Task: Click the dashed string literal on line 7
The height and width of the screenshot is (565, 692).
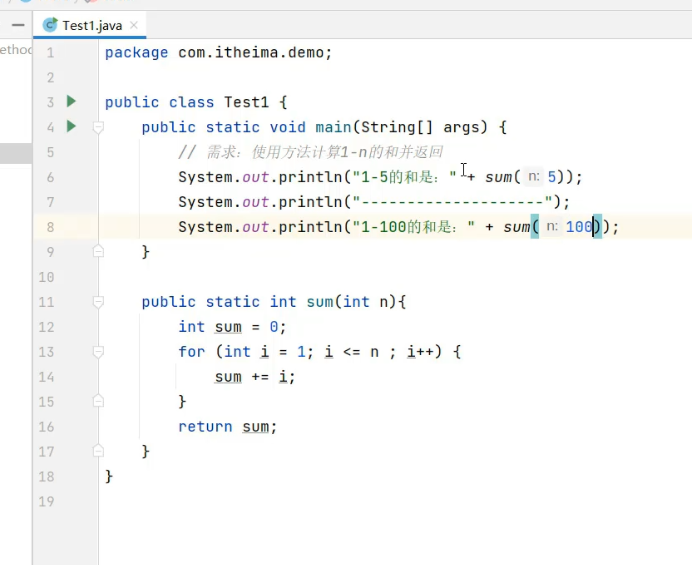Action: tap(452, 202)
